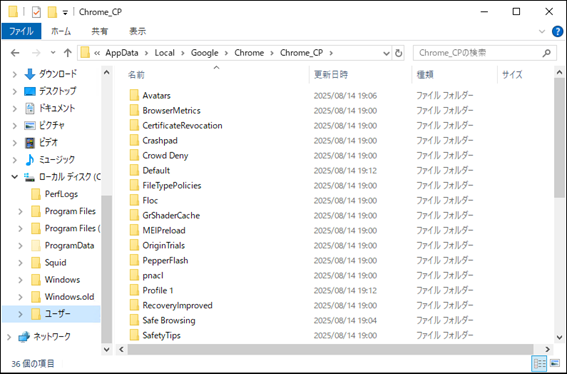This screenshot has height=374, width=567.
Task: Click Chrome in the address path
Action: [x=249, y=53]
